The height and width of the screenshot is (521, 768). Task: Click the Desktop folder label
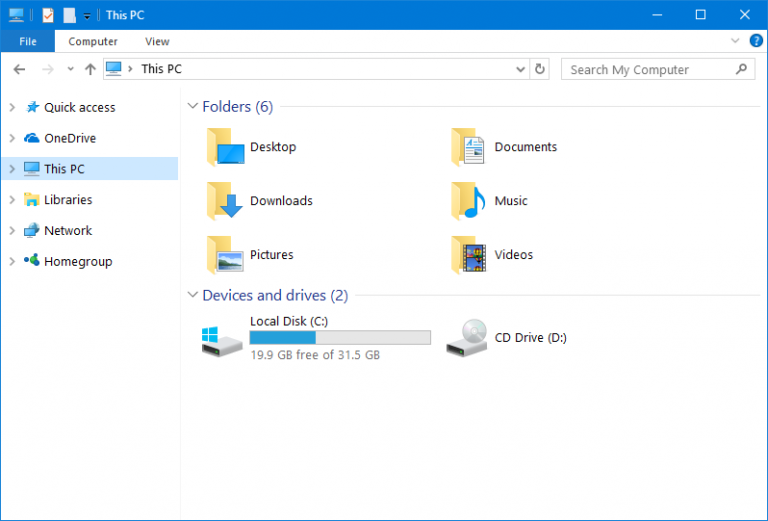coord(273,147)
